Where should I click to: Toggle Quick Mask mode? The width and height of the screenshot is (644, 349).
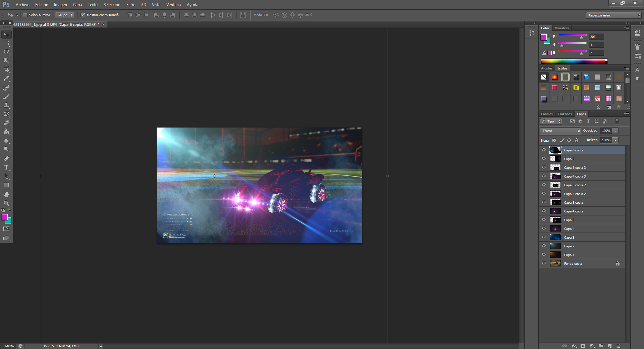click(x=6, y=229)
